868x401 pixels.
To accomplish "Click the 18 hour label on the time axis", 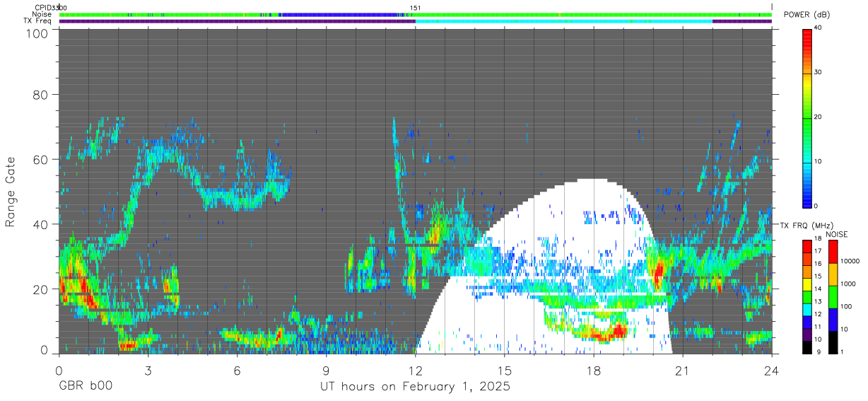I will (594, 369).
